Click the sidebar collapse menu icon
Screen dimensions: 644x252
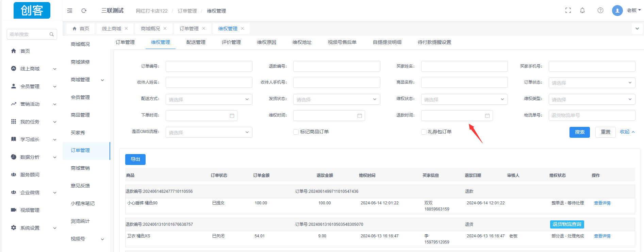70,11
